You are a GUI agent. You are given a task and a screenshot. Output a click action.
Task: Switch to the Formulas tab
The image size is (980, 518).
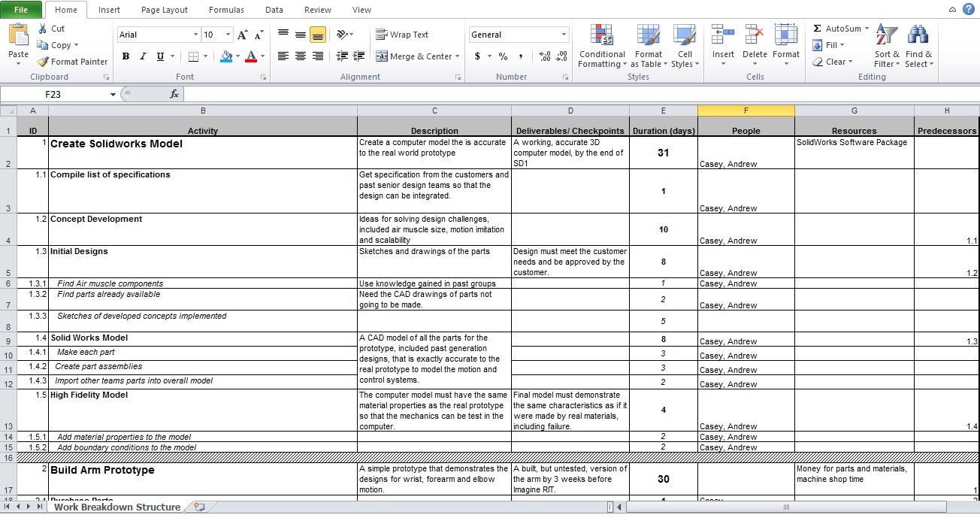(226, 10)
